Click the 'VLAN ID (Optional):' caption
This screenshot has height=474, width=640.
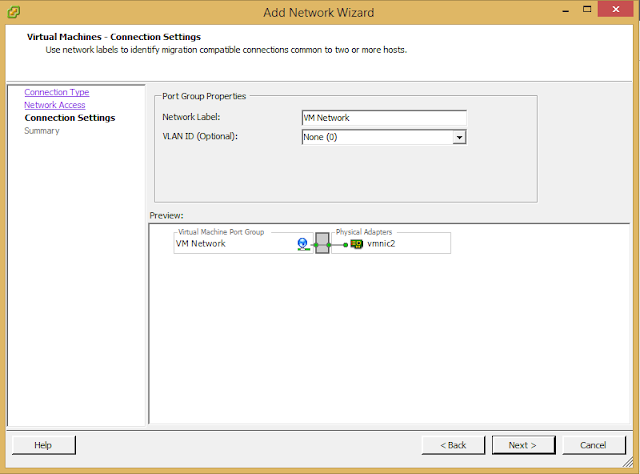[x=200, y=136]
